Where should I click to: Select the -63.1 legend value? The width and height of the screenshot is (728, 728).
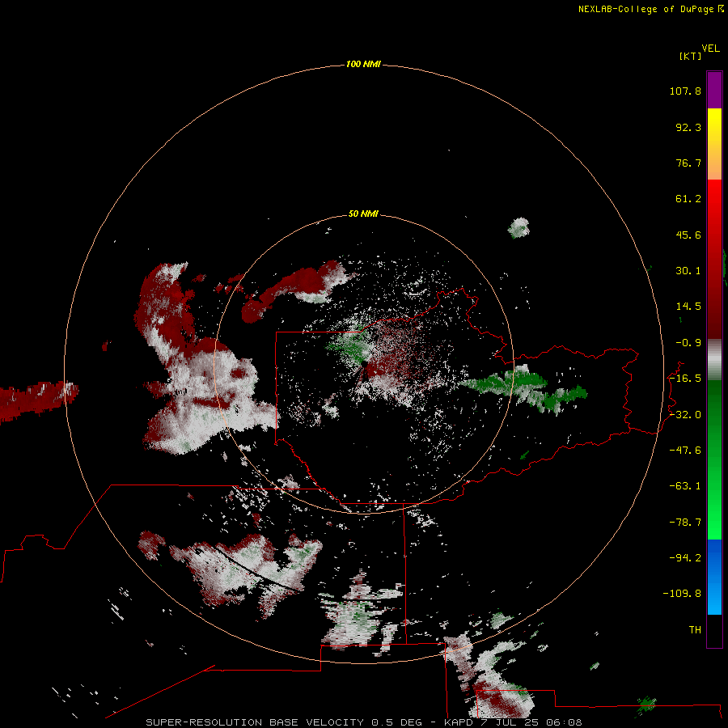pos(685,486)
